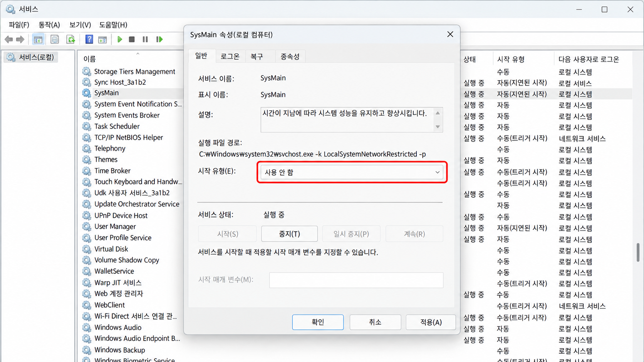Open the 동작(A) menu
Screen dimensions: 644x362
pos(49,25)
